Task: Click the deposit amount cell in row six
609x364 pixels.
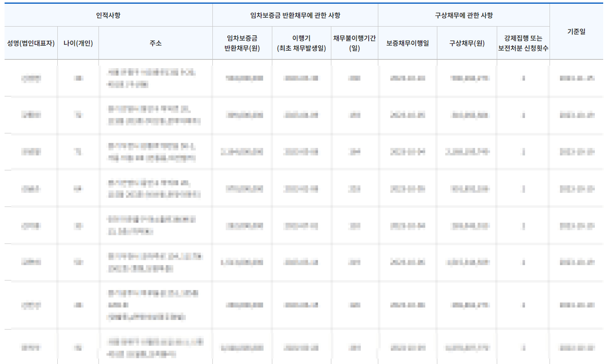Action: 241,262
